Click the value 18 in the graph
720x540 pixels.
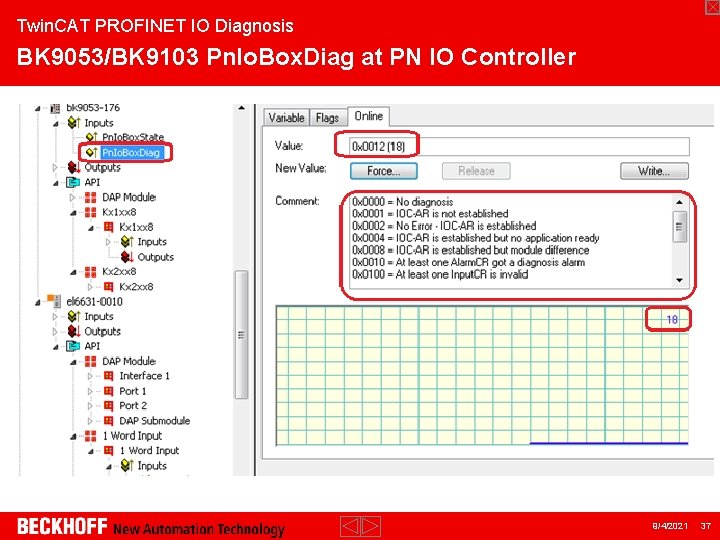[672, 319]
